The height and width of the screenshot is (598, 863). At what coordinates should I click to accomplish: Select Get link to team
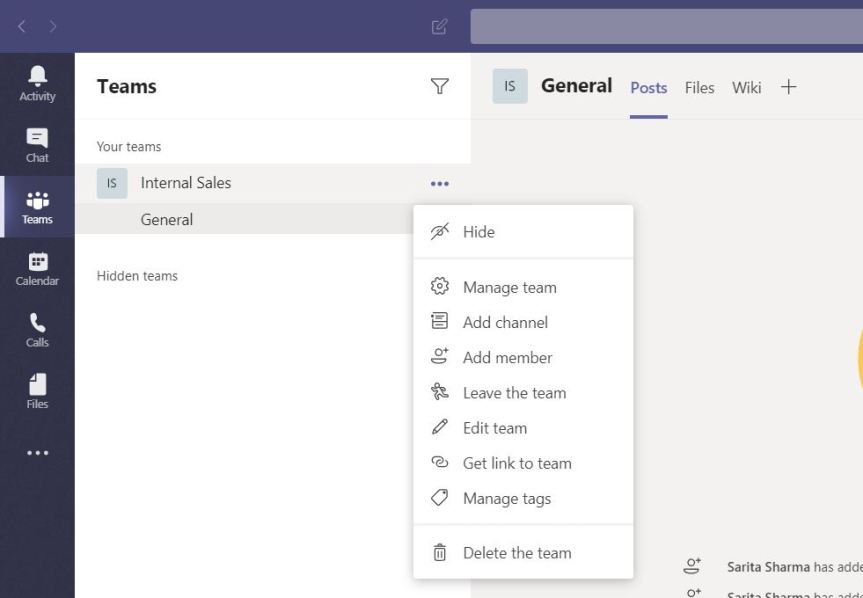516,464
